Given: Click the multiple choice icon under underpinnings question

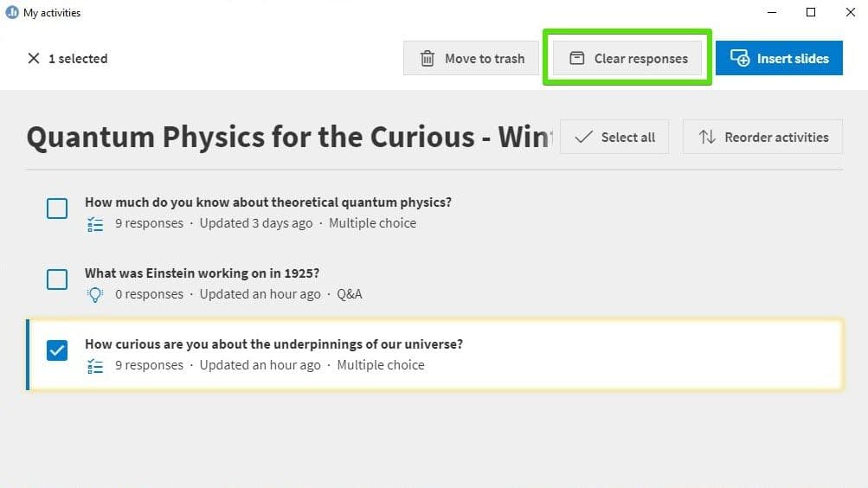Looking at the screenshot, I should click(x=95, y=366).
